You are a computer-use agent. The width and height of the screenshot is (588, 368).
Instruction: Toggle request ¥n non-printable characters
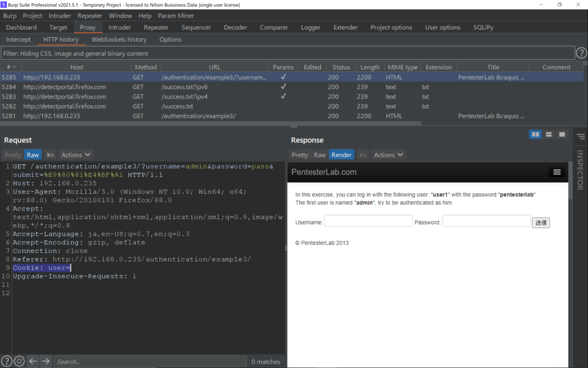(50, 155)
